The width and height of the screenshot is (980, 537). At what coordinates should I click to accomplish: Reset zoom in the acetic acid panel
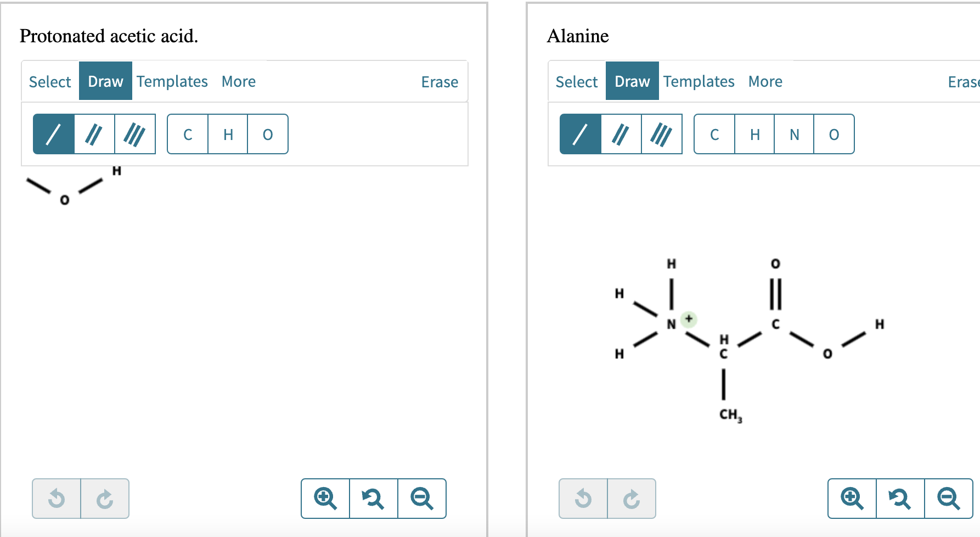[373, 499]
